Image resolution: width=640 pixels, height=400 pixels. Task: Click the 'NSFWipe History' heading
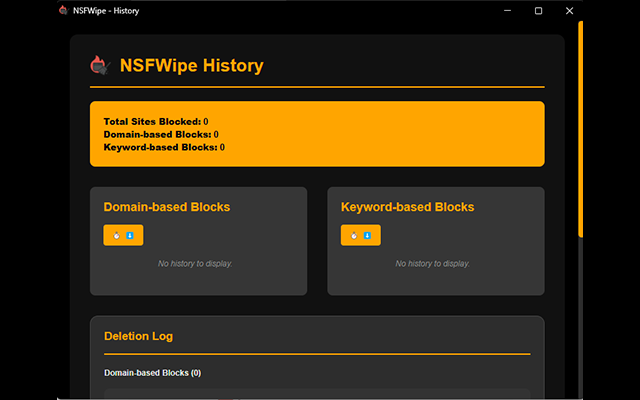(191, 65)
